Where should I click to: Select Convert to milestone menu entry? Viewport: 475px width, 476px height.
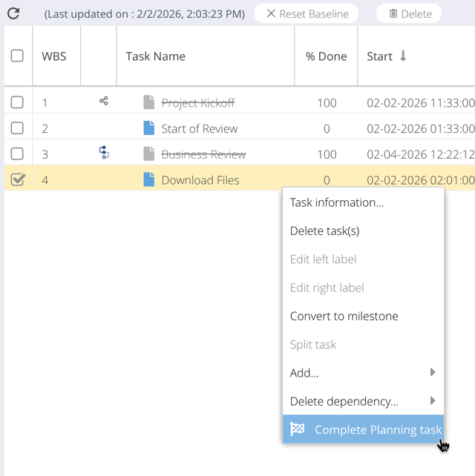point(363,317)
